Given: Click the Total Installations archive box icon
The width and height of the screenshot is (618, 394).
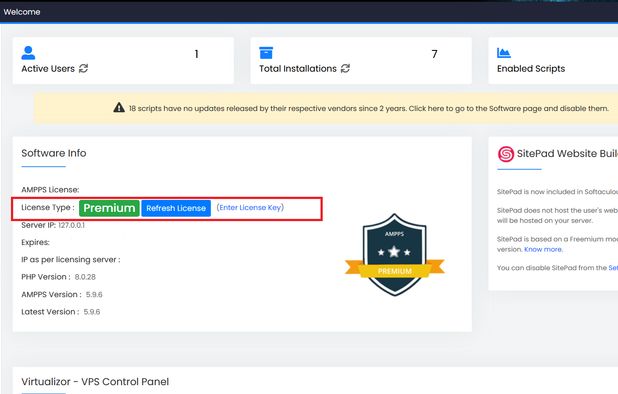Looking at the screenshot, I should (266, 53).
